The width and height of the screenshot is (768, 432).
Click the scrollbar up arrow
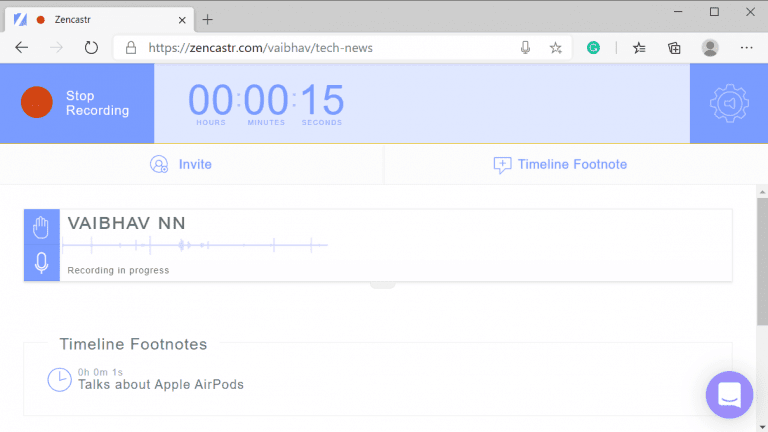(762, 192)
